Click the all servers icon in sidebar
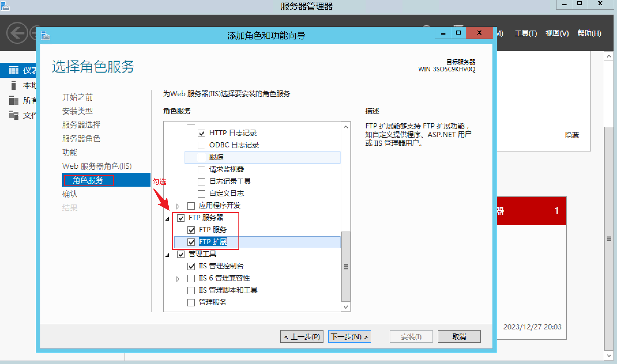617x364 pixels. 14,100
